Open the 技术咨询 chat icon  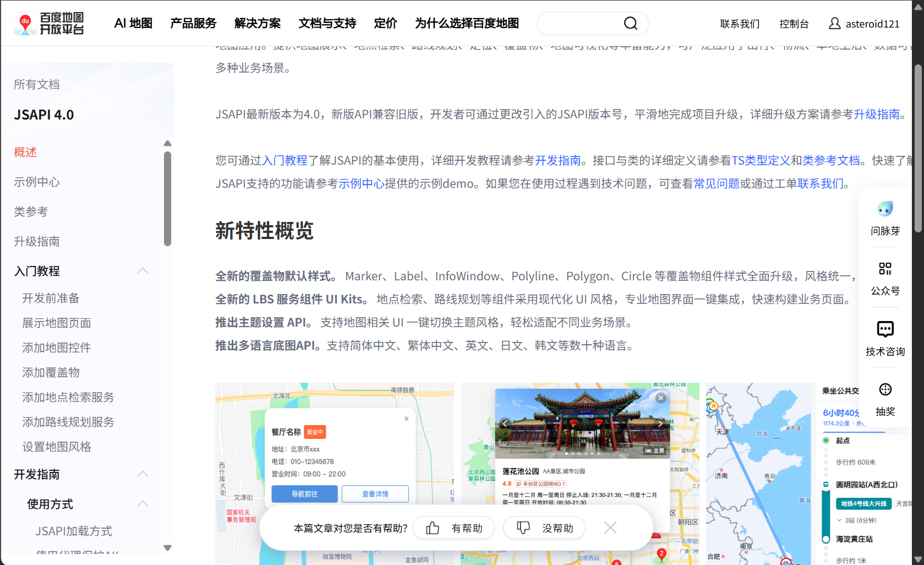(885, 329)
